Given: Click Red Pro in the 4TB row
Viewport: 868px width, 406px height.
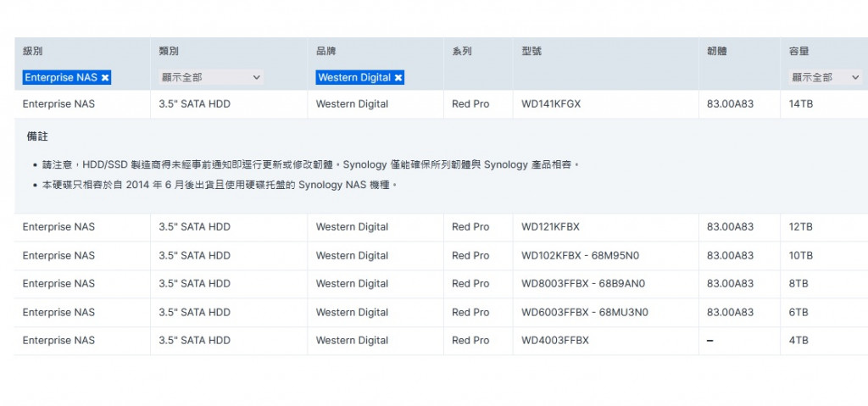Looking at the screenshot, I should tap(470, 340).
